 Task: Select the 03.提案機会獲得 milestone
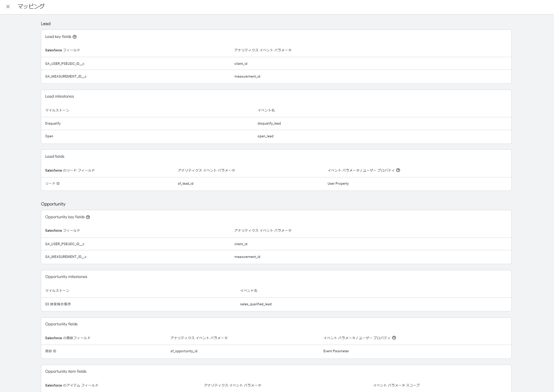click(x=58, y=304)
